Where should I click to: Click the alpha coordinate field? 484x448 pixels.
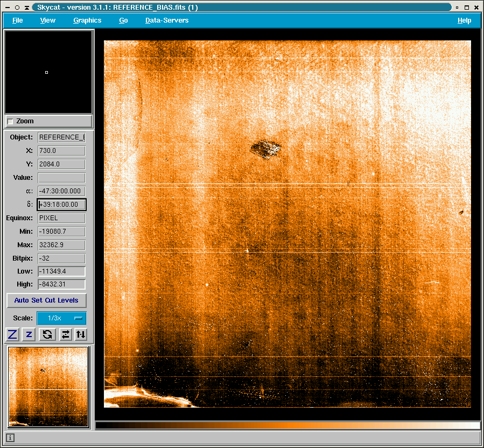pos(61,191)
